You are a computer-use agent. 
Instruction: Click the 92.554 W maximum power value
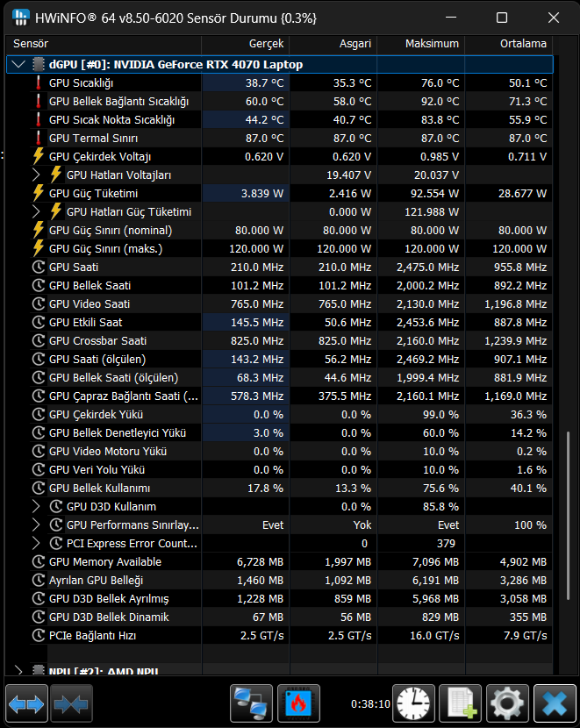(434, 193)
